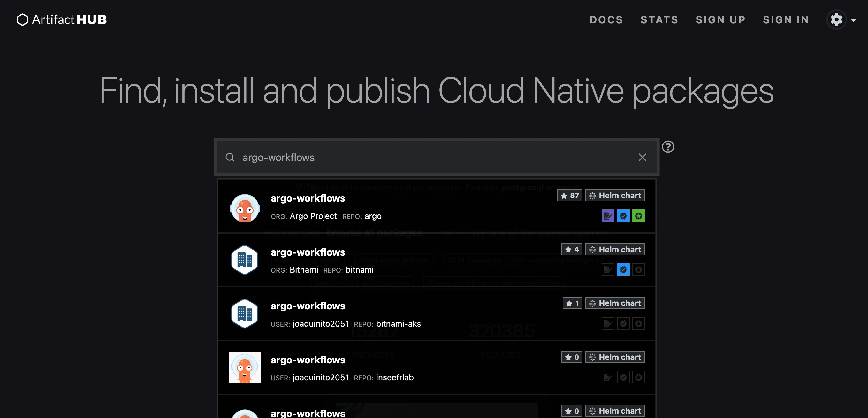Image resolution: width=868 pixels, height=418 pixels.
Task: Open the search tips help icon
Action: tap(668, 147)
